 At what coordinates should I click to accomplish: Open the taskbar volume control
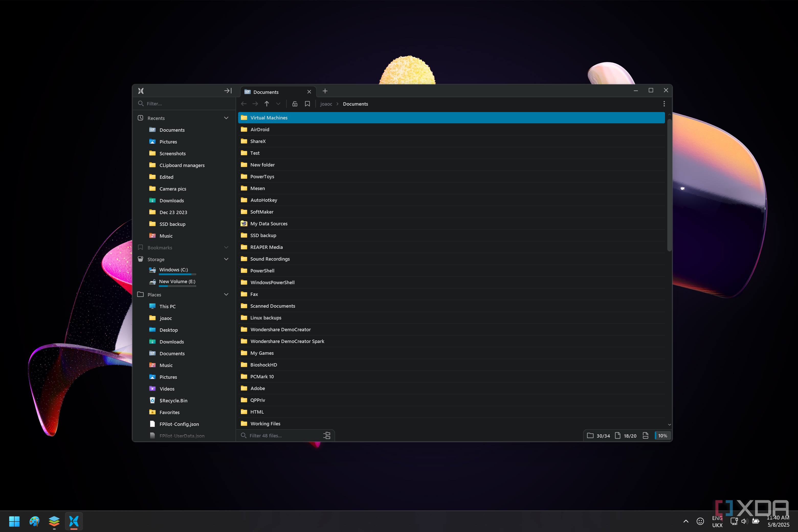(x=745, y=522)
